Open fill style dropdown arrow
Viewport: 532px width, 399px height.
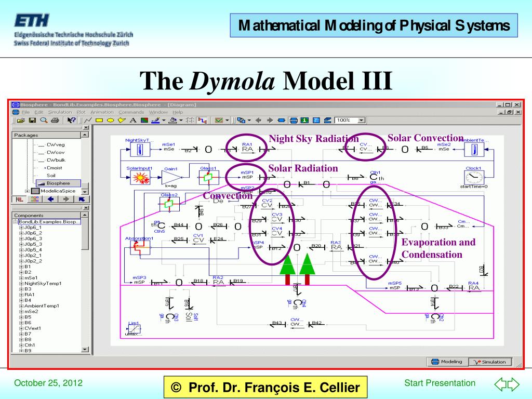pos(181,120)
